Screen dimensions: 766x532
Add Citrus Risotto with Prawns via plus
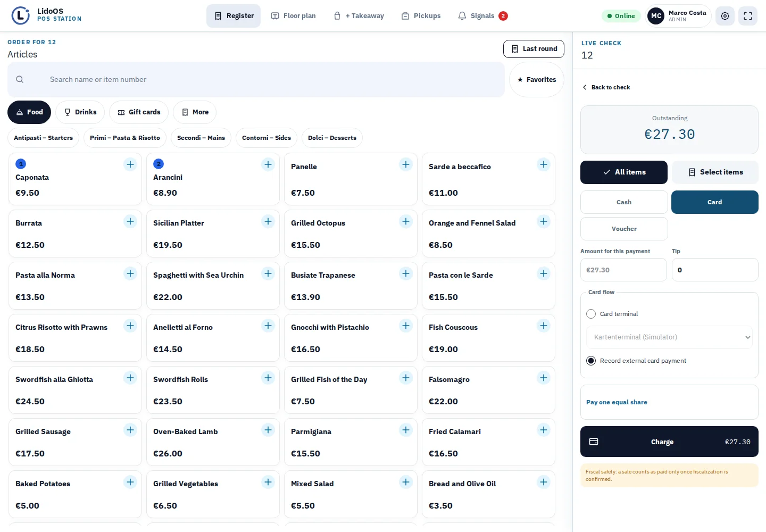click(x=130, y=325)
